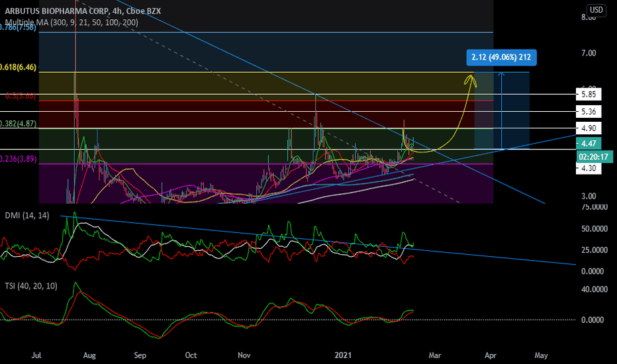Viewport: 617px width, 364px height.
Task: Select the 2.12 (49.06%) 212 measurement label
Action: click(501, 58)
